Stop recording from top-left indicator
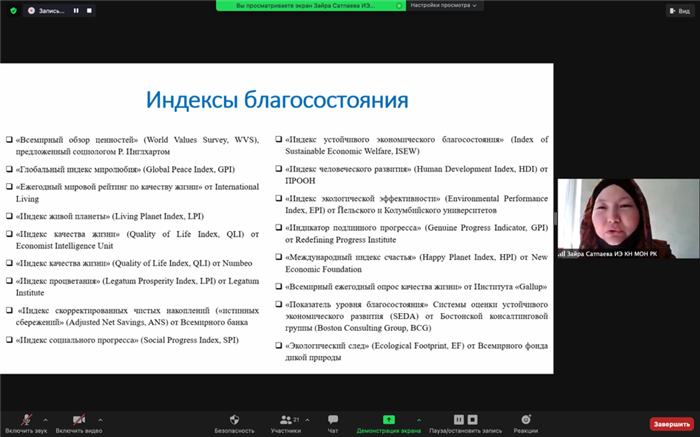The image size is (700, 437). pos(90,11)
